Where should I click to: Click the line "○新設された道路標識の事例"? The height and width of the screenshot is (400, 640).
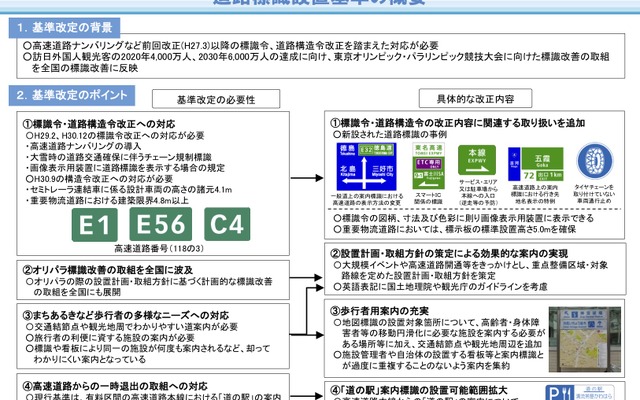tap(390, 134)
